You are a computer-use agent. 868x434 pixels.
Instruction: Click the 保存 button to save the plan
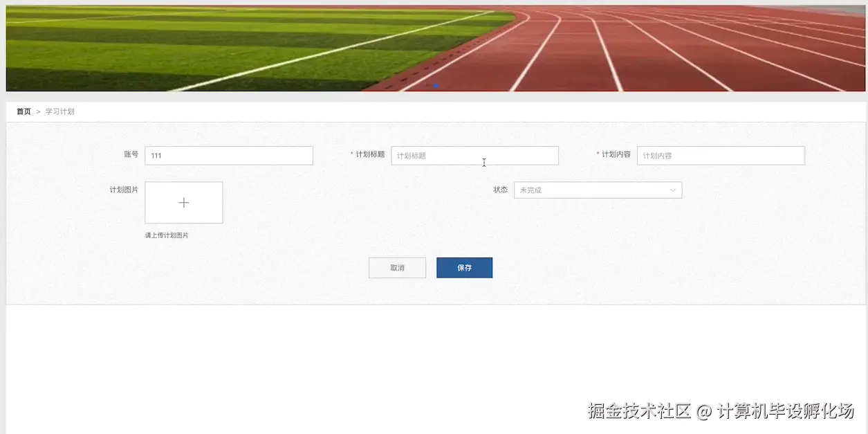coord(464,267)
